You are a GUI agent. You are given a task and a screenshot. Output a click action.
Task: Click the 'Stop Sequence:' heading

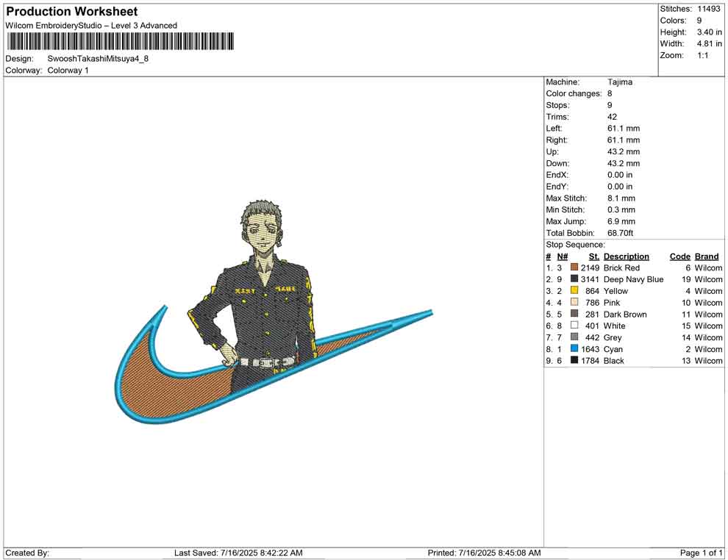click(575, 245)
